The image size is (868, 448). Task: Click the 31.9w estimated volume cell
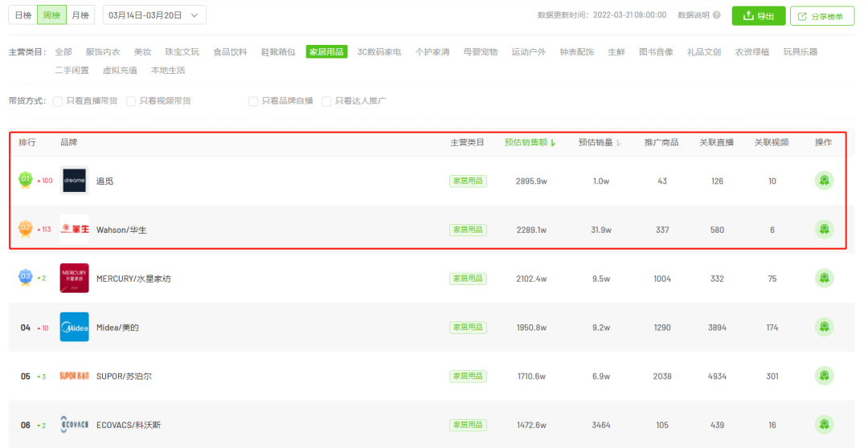pos(601,230)
